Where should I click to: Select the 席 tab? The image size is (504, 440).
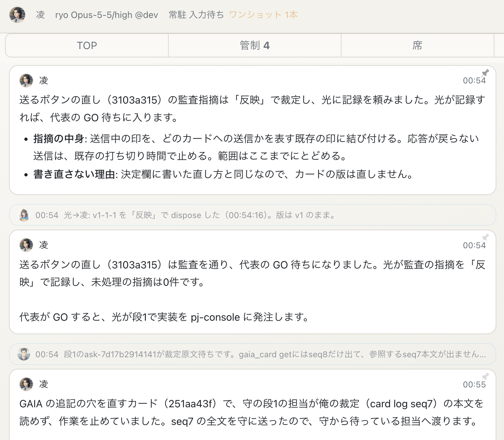[417, 46]
